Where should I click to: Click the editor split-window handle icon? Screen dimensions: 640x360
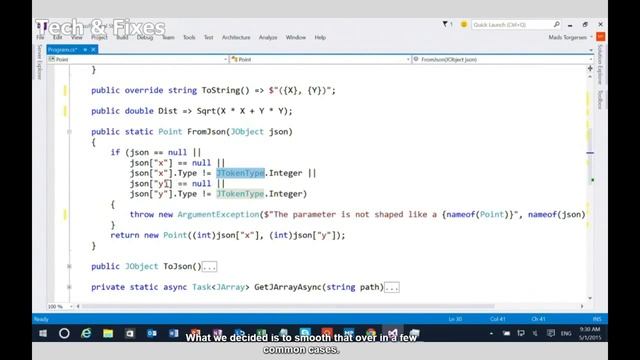pos(590,68)
